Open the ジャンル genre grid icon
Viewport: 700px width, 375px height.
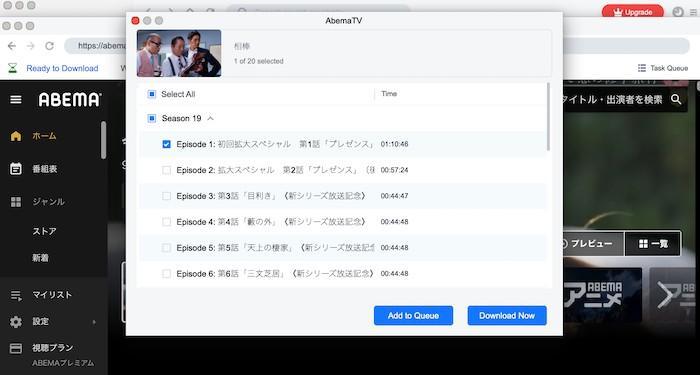pos(16,202)
